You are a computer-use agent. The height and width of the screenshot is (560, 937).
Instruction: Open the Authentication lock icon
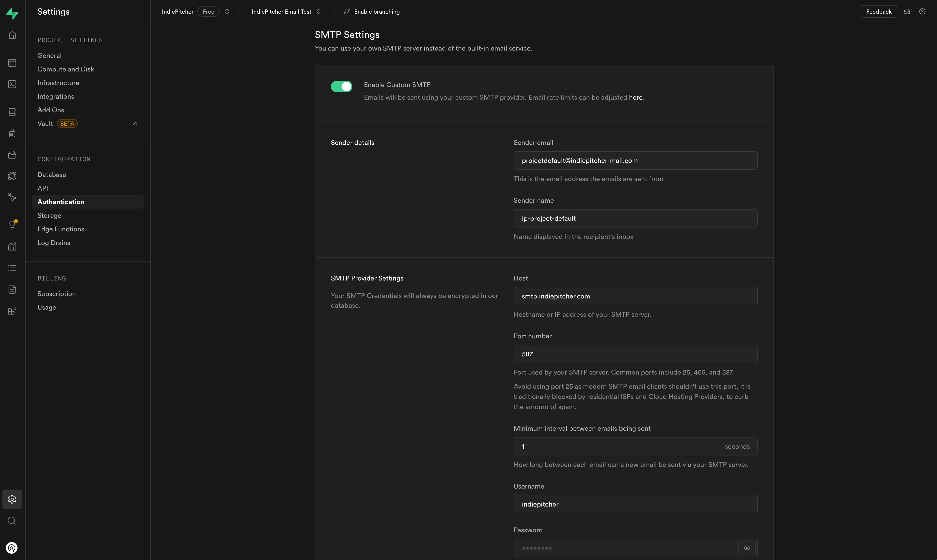[12, 133]
